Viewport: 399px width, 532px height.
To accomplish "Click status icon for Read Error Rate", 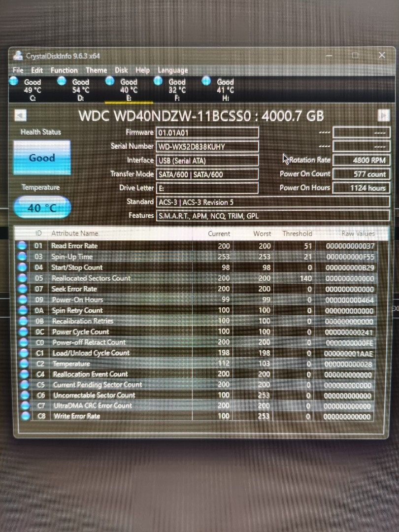I will 22,245.
